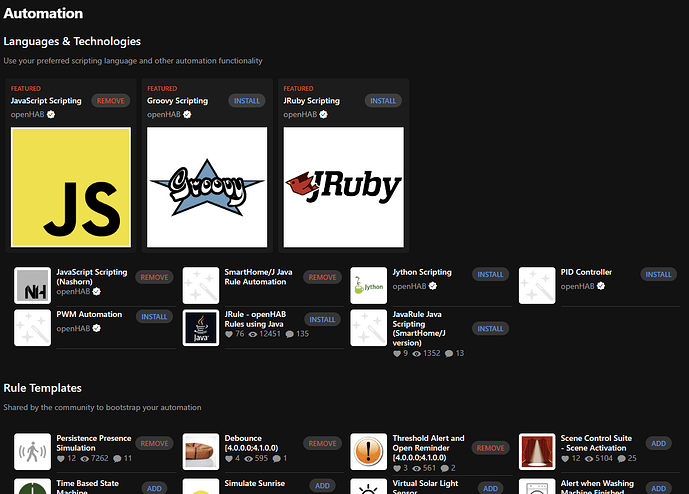Click verified badge under PID Controller
This screenshot has width=689, height=494.
point(601,286)
